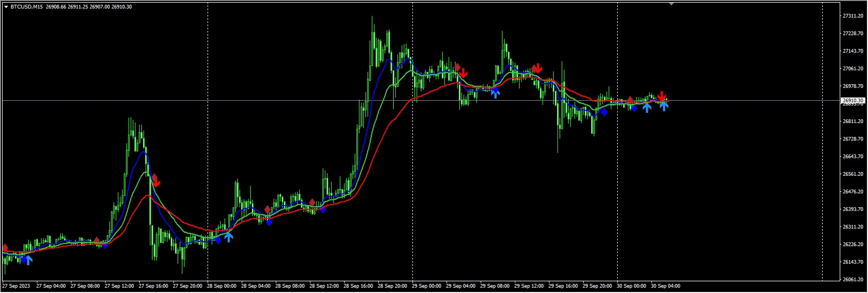Screen dimensions: 868x293
Task: Click the 26811.20 price axis label
Action: (x=853, y=121)
